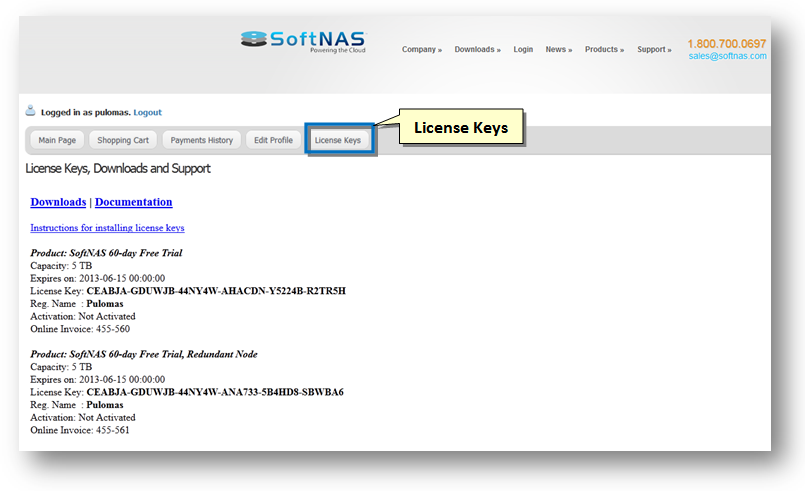Open the Edit Profile tab

273,140
